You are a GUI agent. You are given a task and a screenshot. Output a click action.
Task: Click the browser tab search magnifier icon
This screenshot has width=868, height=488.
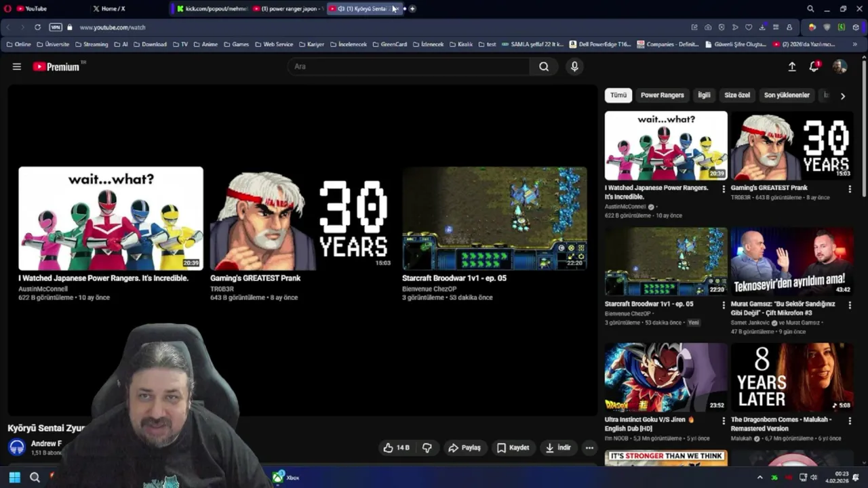point(810,9)
